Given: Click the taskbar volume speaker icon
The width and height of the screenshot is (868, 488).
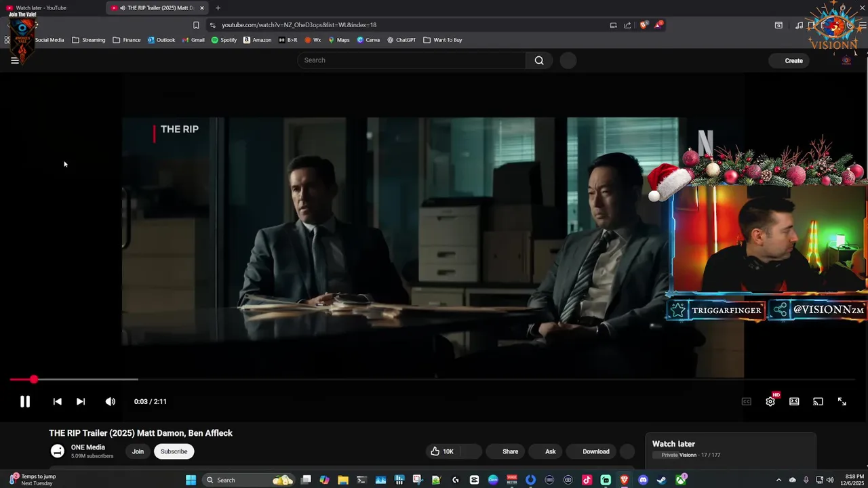Looking at the screenshot, I should [x=830, y=480].
